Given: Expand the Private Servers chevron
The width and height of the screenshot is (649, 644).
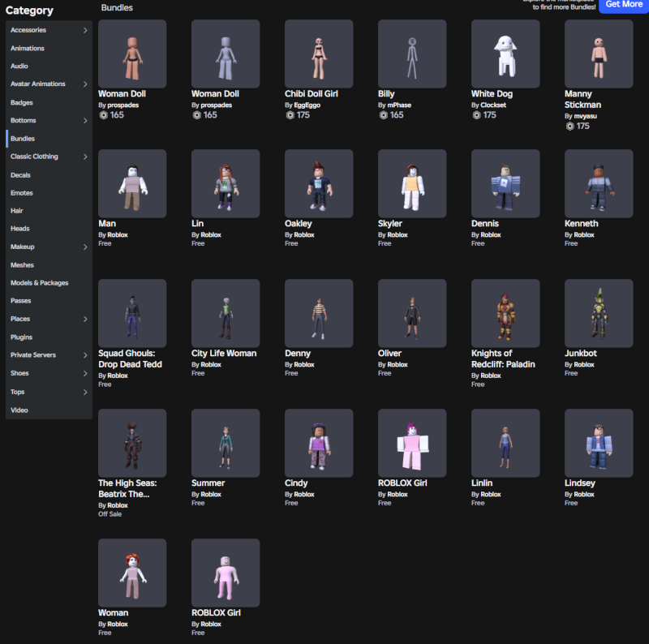Looking at the screenshot, I should tap(85, 355).
